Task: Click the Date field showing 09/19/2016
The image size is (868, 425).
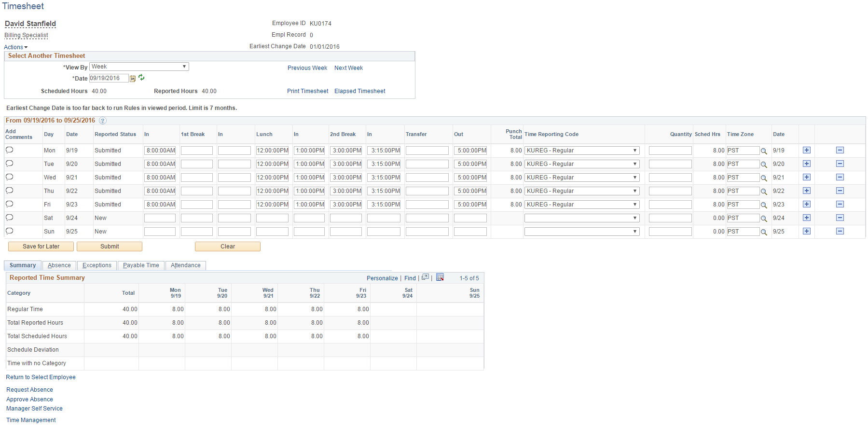Action: [x=109, y=78]
